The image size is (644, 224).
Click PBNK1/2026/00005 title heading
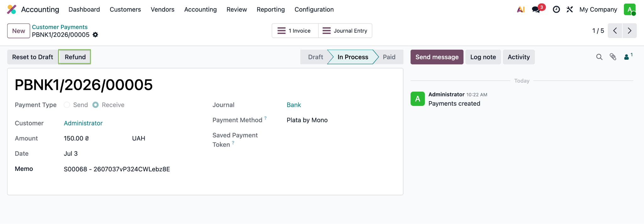pos(84,85)
